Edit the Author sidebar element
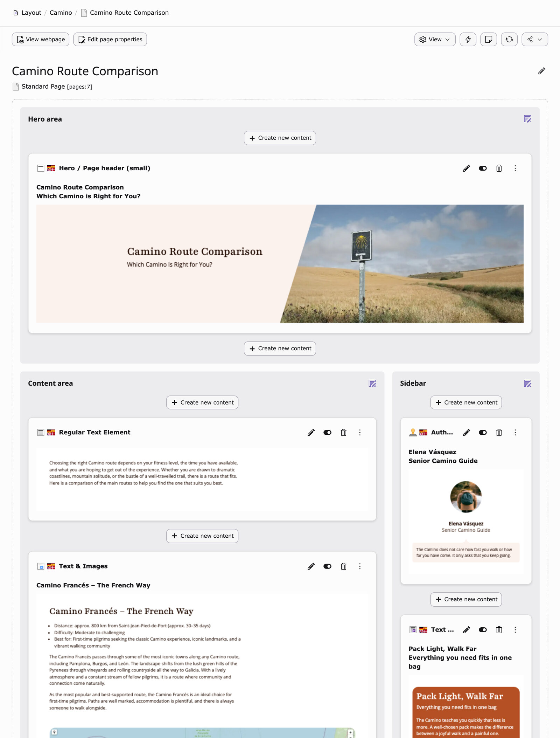 click(466, 433)
